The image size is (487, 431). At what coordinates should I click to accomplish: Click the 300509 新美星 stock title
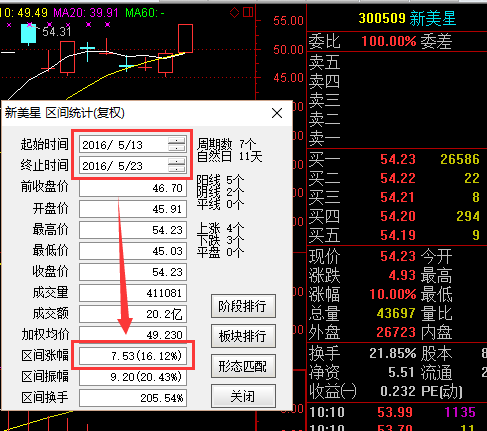[407, 18]
